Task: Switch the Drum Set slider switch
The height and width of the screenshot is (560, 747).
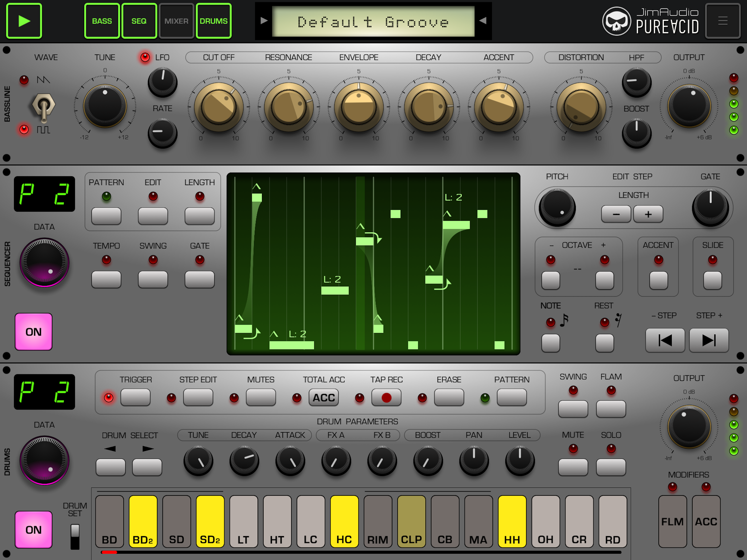Action: pos(75,536)
